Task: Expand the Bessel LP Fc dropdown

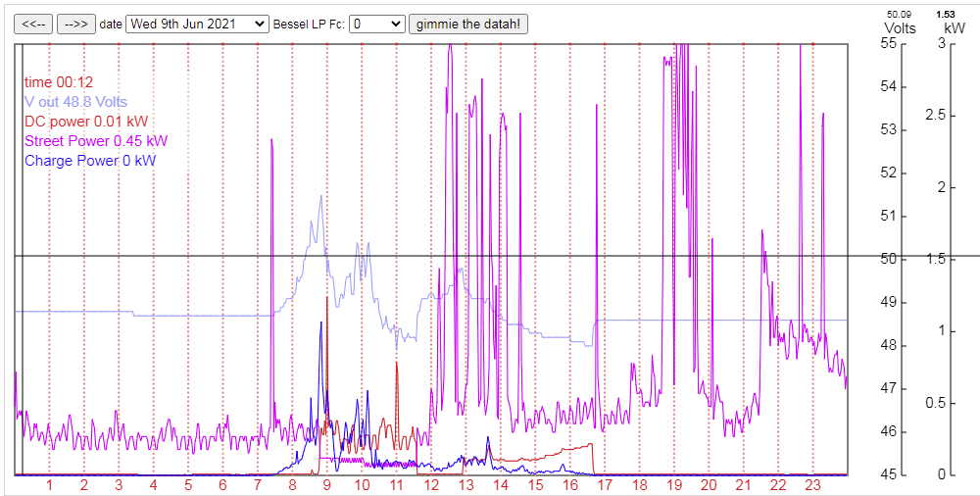Action: click(377, 24)
